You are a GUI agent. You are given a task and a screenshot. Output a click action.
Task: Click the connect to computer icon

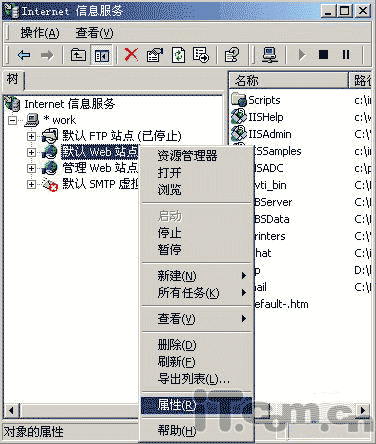[269, 54]
